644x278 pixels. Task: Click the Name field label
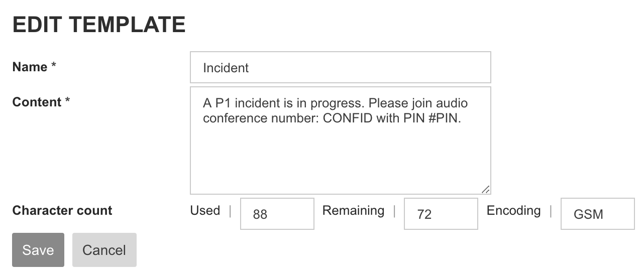(30, 67)
